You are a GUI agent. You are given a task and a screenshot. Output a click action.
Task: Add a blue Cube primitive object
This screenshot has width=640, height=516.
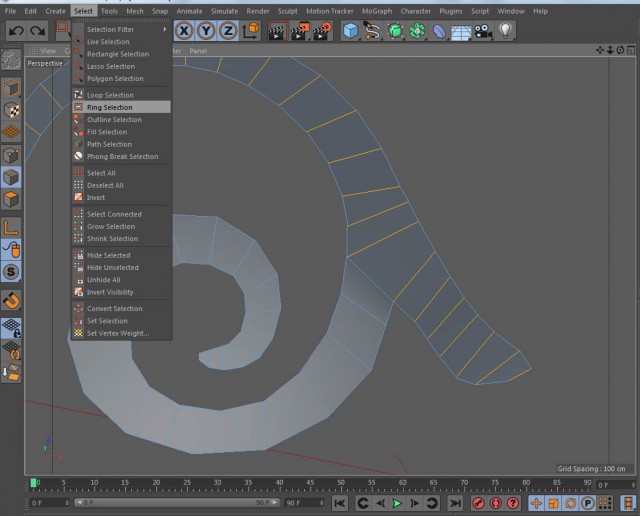[351, 31]
